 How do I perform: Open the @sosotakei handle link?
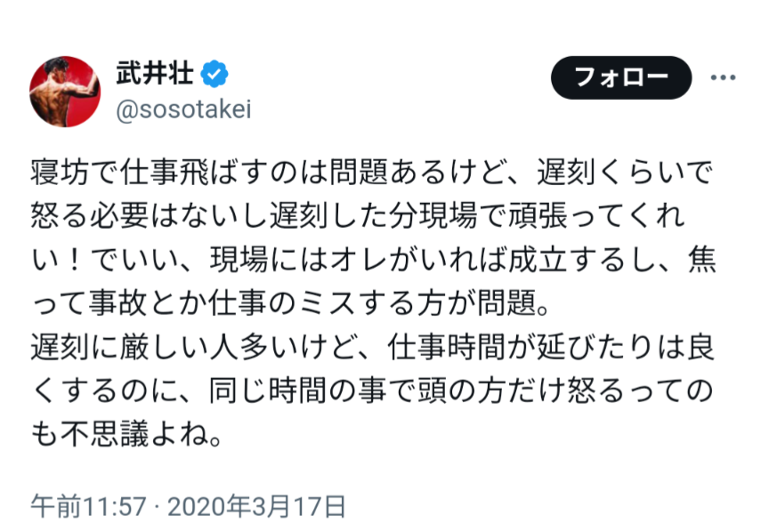click(x=183, y=109)
